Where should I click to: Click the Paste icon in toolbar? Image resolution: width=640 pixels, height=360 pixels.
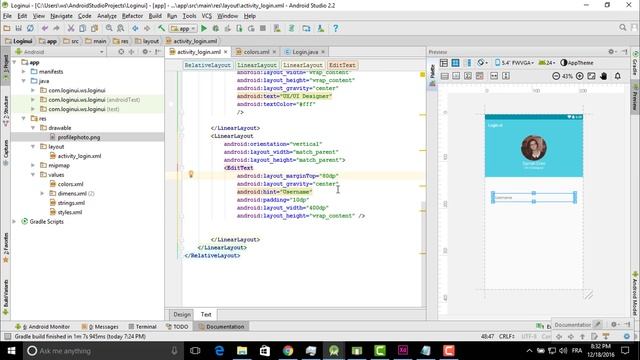point(94,28)
